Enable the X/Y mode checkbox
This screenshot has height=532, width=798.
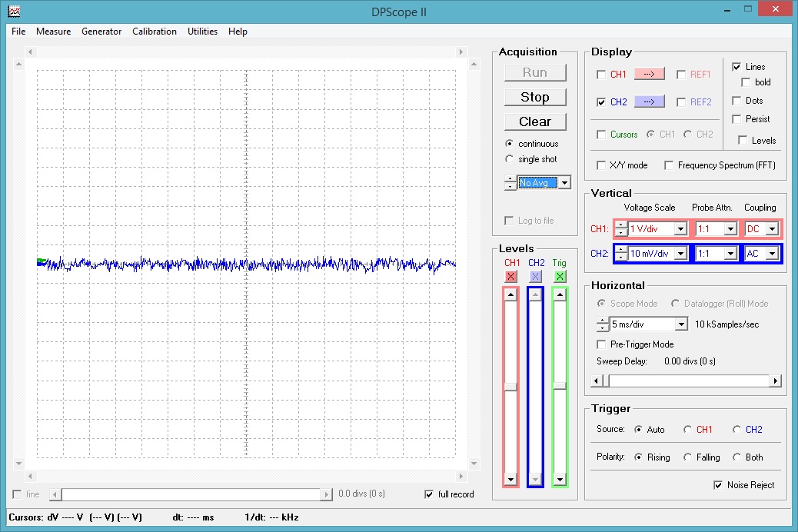click(x=601, y=165)
